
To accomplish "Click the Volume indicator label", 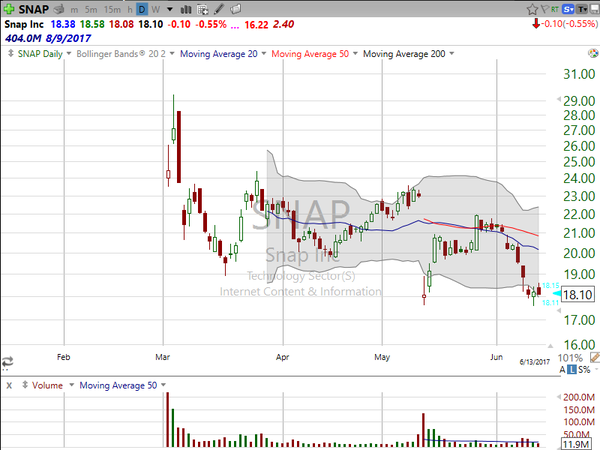I will click(x=47, y=385).
